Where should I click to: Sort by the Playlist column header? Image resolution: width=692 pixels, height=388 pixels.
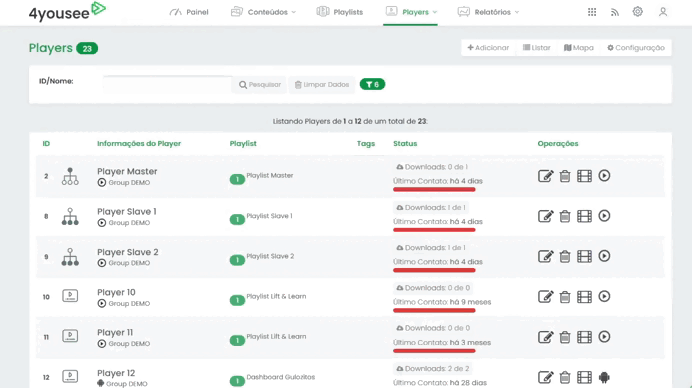[243, 143]
